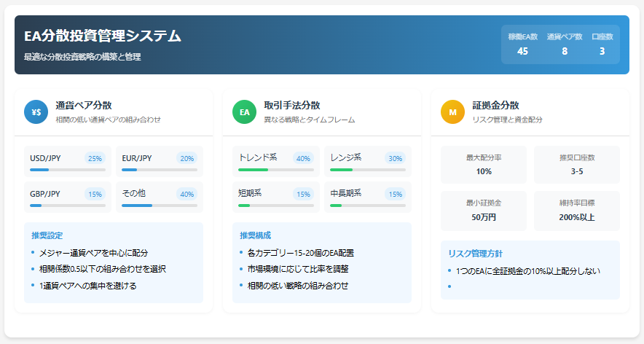Click the 証拠金分散 card heading
The width and height of the screenshot is (644, 344).
tap(495, 105)
